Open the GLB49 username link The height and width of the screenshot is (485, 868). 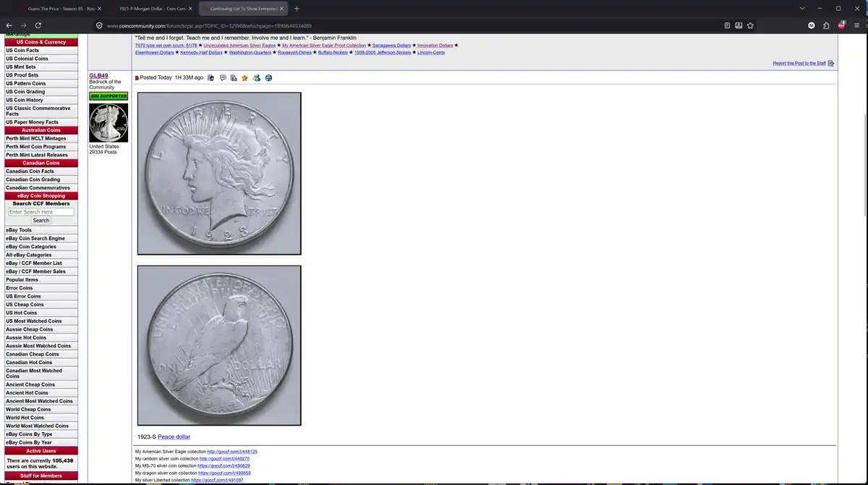[98, 75]
